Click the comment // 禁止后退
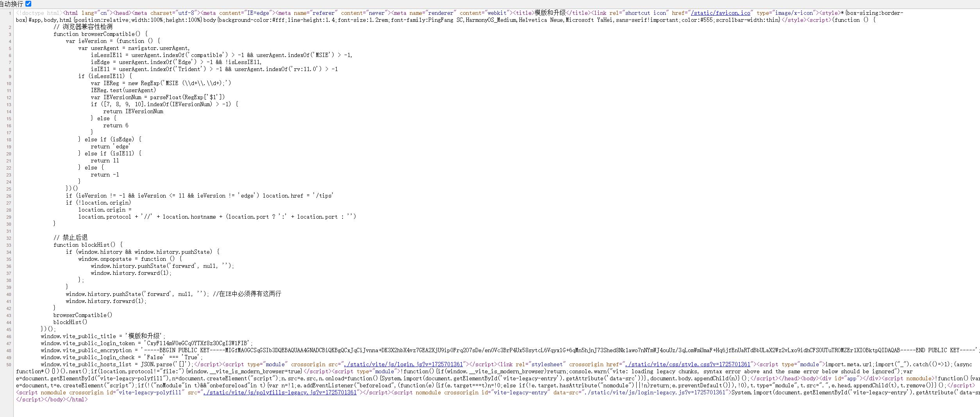Viewport: 980px width, 417px height. (71, 237)
